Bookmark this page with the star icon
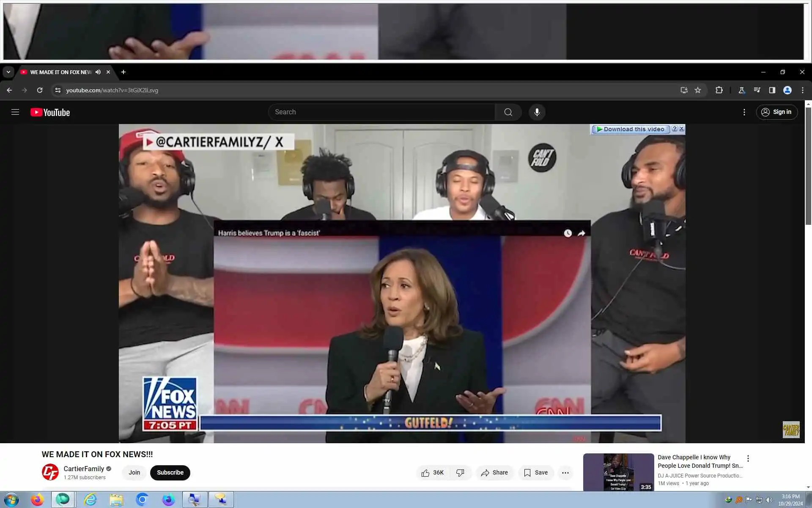 pyautogui.click(x=698, y=90)
